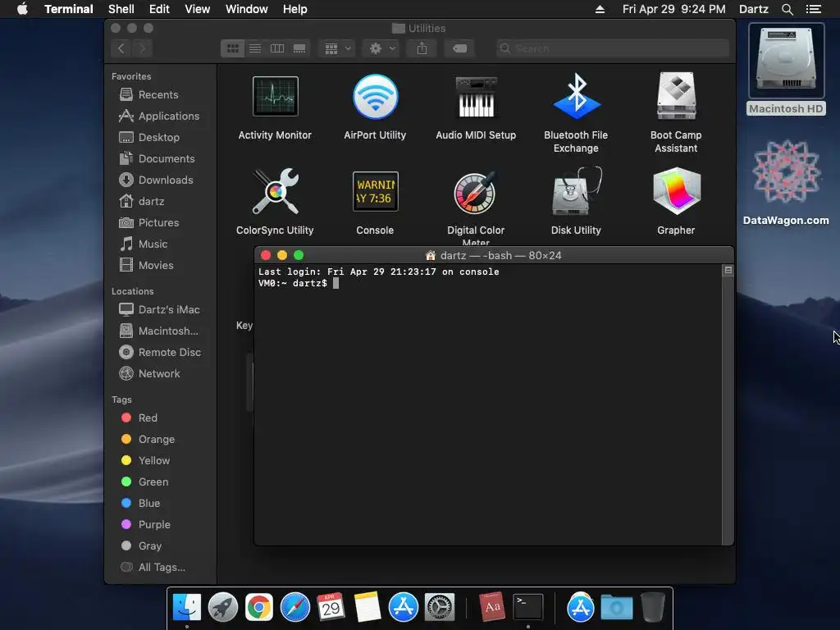Open AirPort Utility icon
The width and height of the screenshot is (840, 630).
[375, 97]
